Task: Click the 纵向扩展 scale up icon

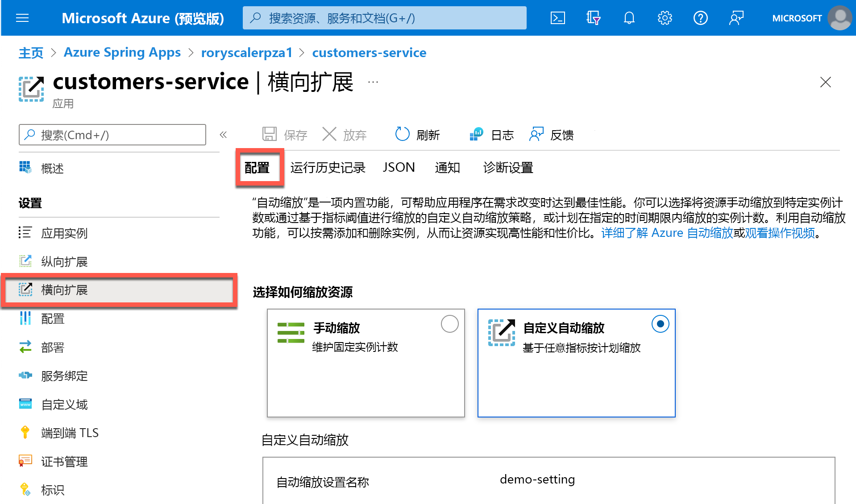Action: point(25,261)
